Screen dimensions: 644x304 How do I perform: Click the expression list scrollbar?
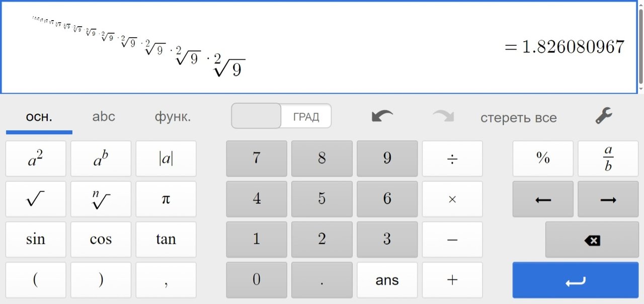640,47
